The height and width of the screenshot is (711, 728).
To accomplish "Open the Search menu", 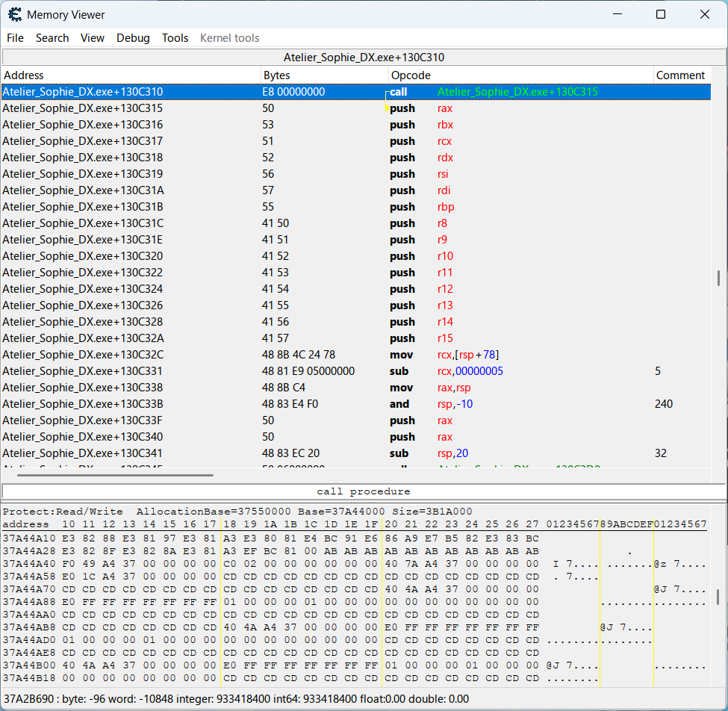I will (x=52, y=38).
